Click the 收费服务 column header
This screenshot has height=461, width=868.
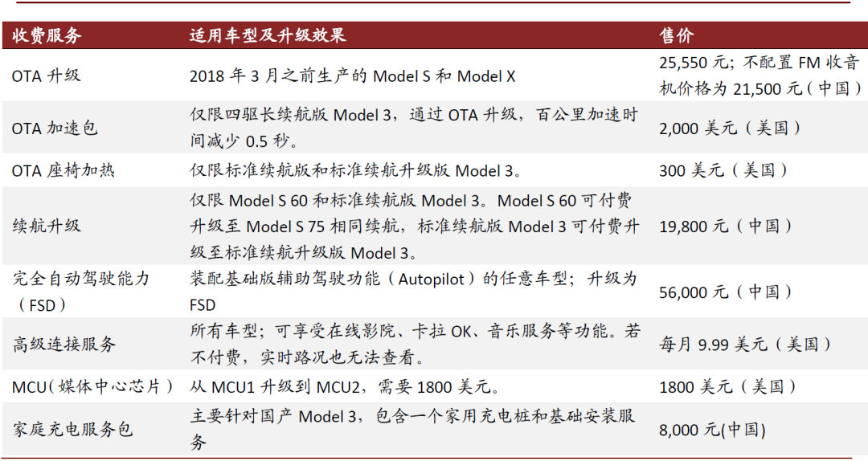tap(47, 36)
